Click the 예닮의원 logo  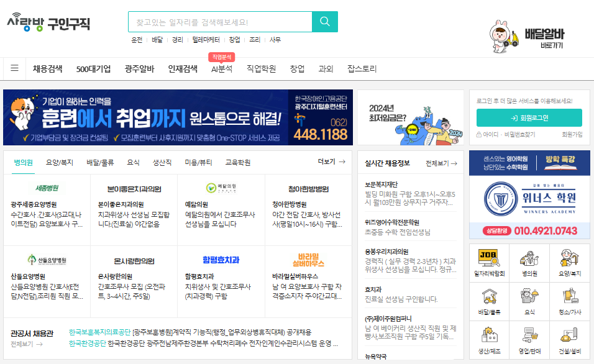pos(221,188)
